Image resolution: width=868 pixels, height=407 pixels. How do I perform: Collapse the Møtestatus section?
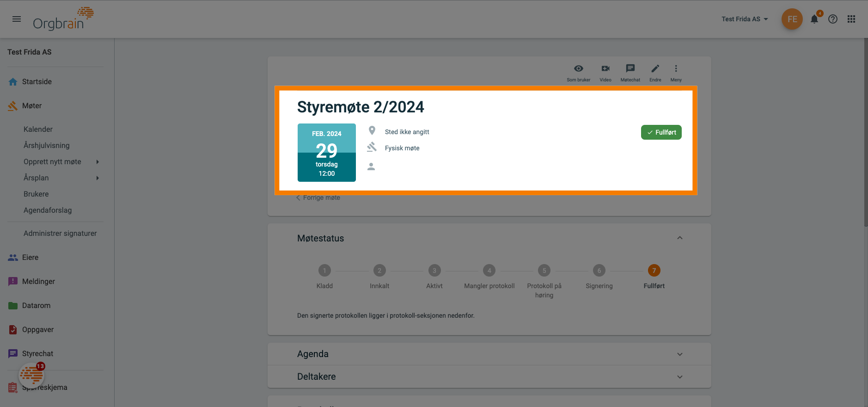click(x=680, y=238)
